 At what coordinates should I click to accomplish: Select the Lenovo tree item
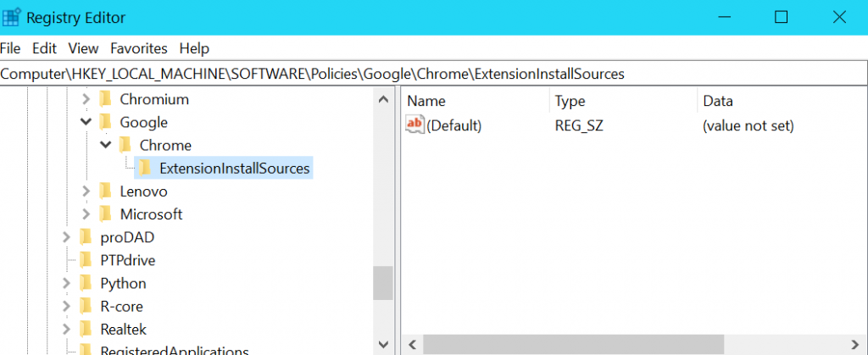144,191
